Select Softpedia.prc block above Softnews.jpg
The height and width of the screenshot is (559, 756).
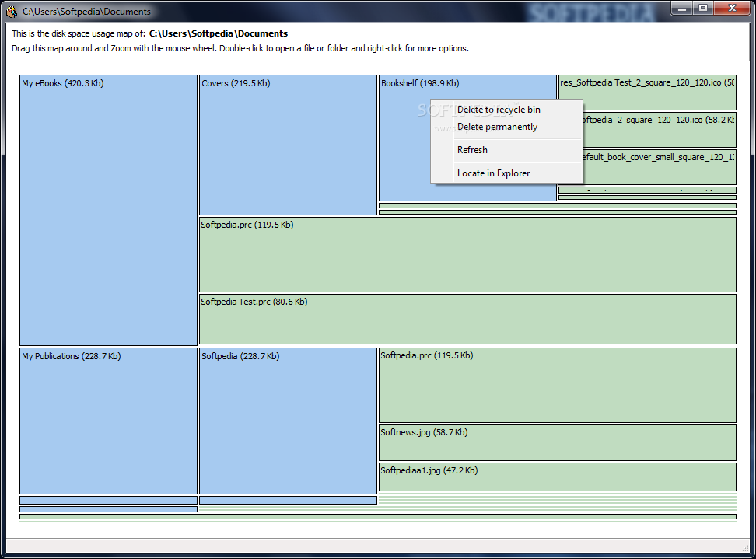point(558,385)
